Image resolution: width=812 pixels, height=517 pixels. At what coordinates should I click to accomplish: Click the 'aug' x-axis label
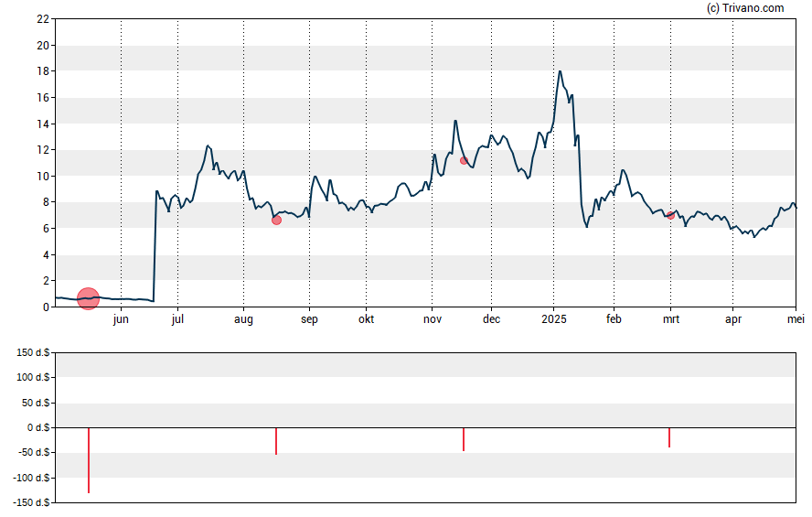tap(243, 319)
